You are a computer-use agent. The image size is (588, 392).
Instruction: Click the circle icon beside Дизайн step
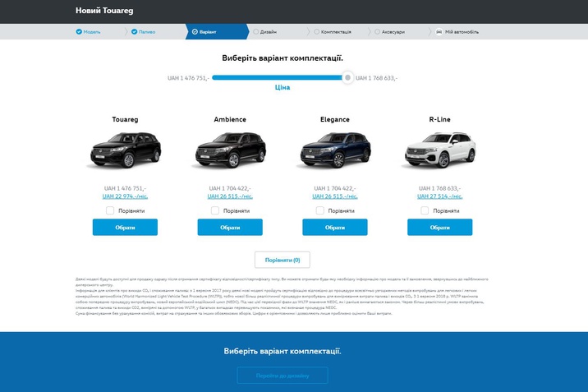click(255, 32)
